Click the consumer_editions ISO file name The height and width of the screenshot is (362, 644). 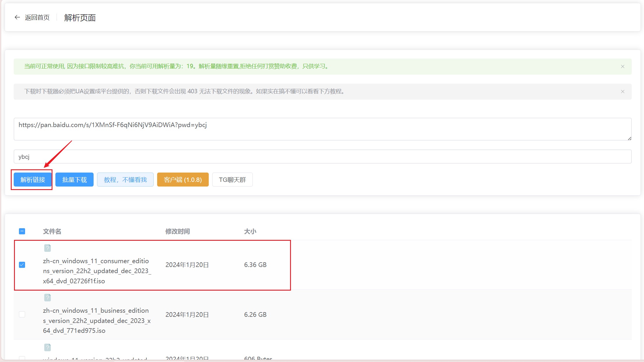97,271
